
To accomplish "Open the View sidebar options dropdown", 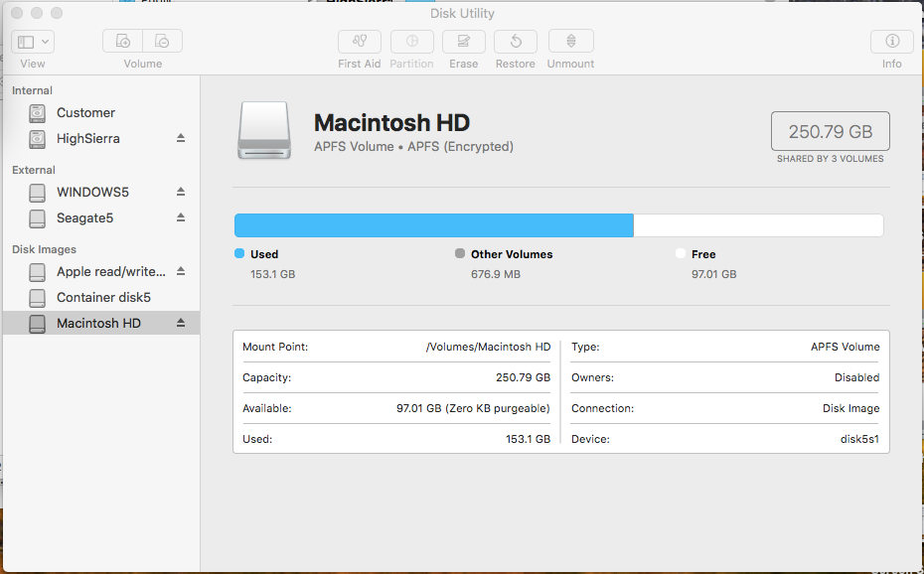I will (33, 42).
